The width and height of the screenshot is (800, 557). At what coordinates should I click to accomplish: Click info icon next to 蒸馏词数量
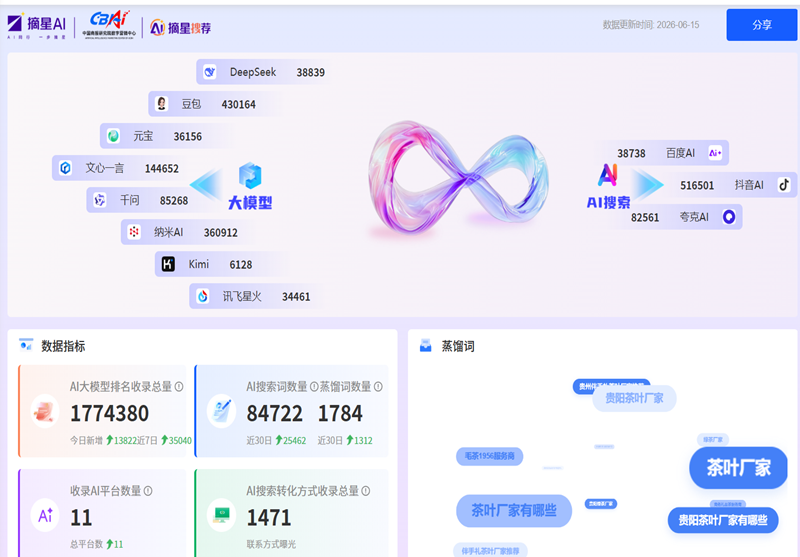(378, 387)
